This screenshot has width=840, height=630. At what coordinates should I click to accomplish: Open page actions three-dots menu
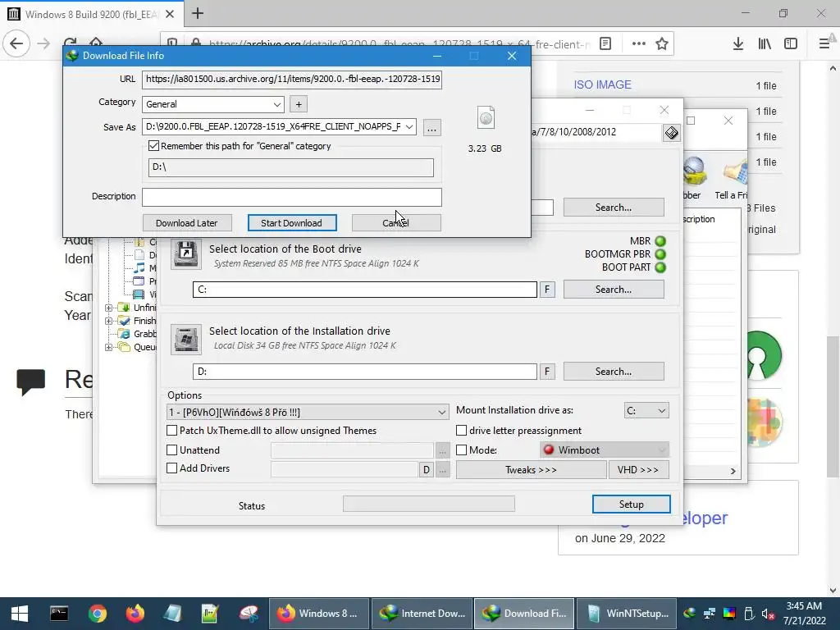click(638, 44)
